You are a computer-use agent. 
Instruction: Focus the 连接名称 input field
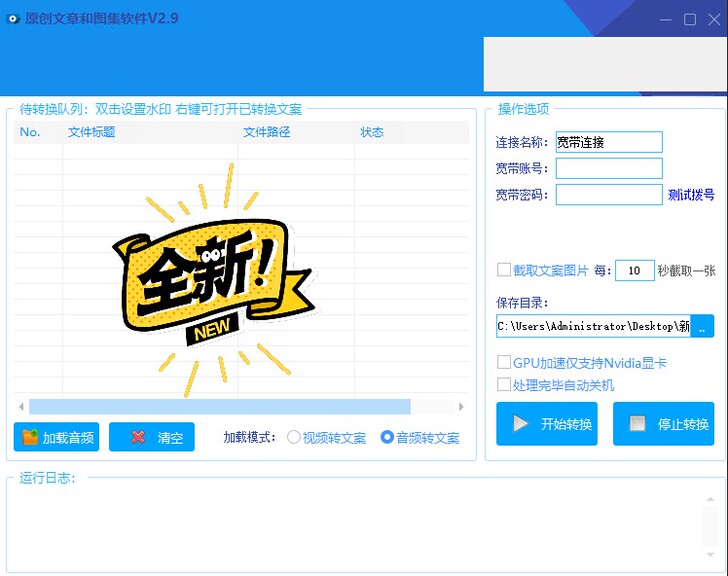pyautogui.click(x=609, y=142)
